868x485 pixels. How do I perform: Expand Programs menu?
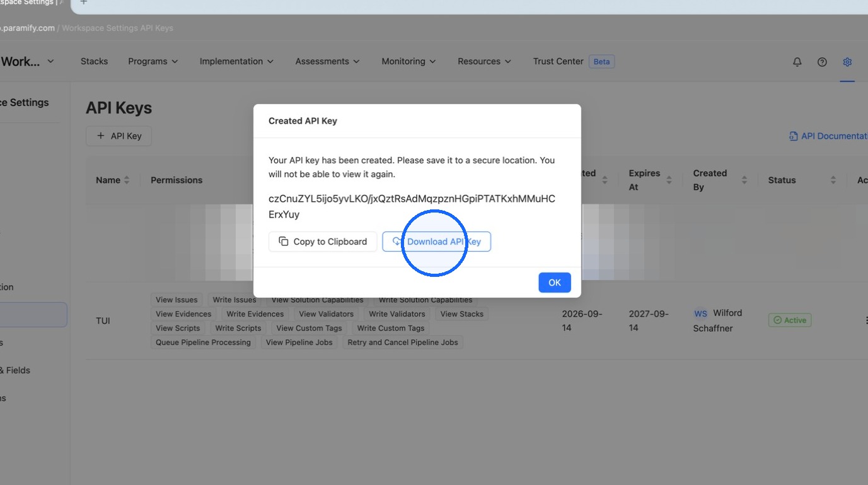pos(153,61)
